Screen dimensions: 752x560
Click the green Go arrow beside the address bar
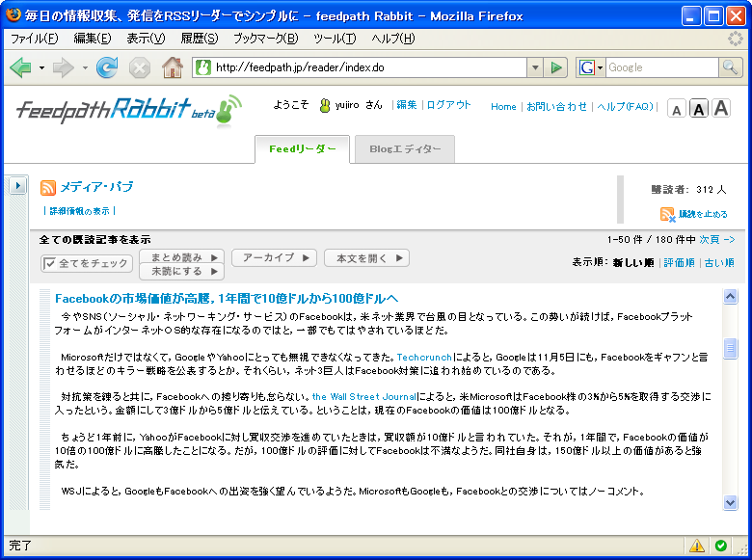556,67
